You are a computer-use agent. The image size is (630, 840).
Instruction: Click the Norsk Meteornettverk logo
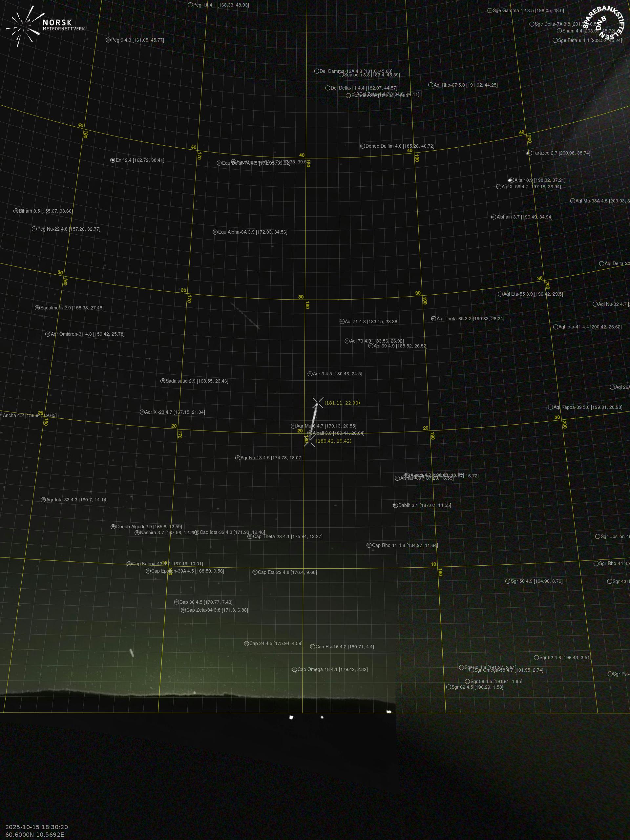point(45,26)
